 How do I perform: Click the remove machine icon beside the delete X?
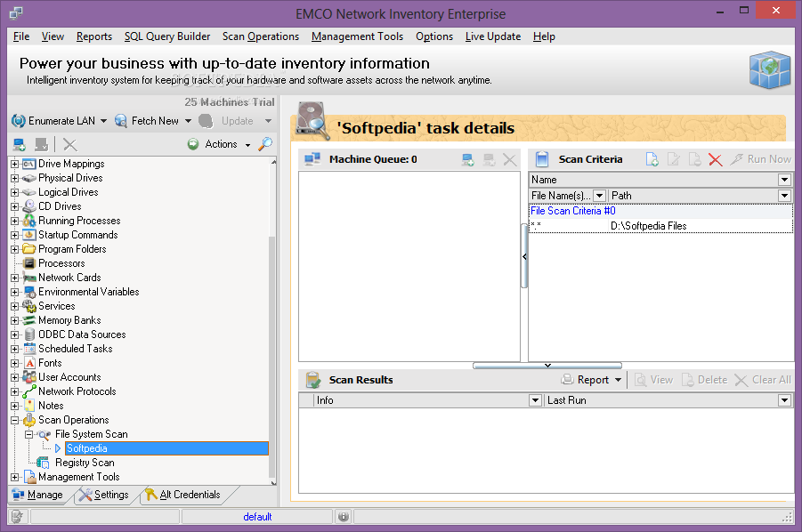[42, 145]
